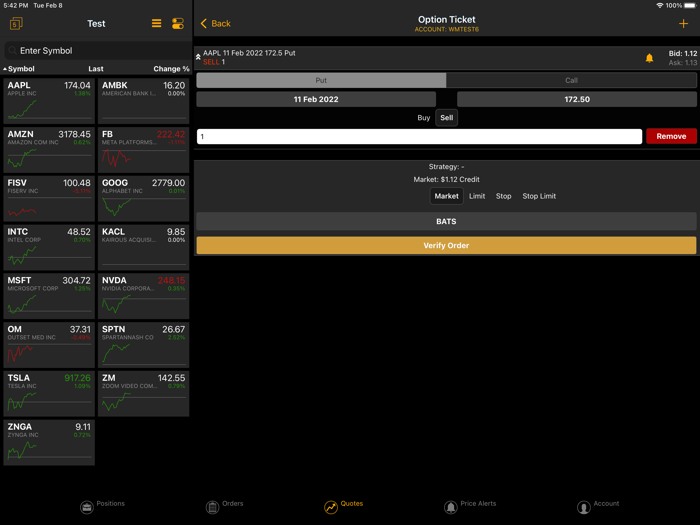Image resolution: width=700 pixels, height=525 pixels.
Task: Collapse the AAPL option leg chevron
Action: 198,57
